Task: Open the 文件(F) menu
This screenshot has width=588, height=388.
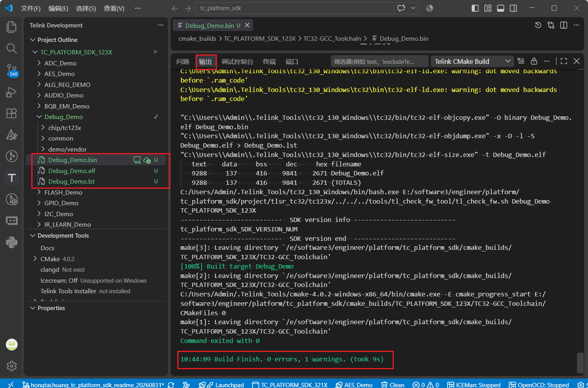Action: pos(31,8)
